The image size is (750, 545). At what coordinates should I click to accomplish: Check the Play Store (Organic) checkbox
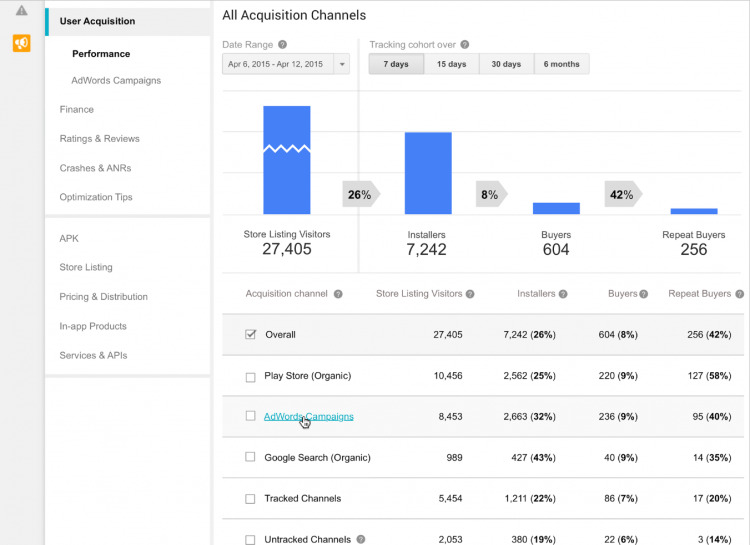pyautogui.click(x=251, y=377)
